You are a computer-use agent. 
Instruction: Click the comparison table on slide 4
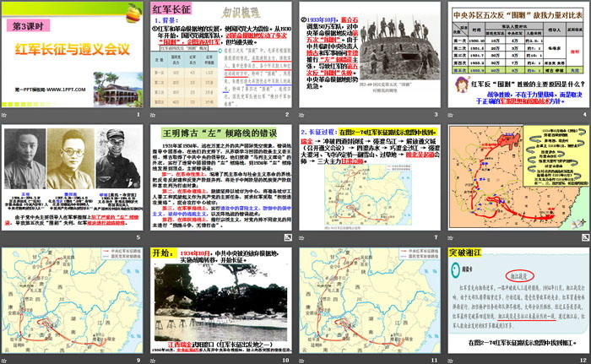click(x=516, y=51)
